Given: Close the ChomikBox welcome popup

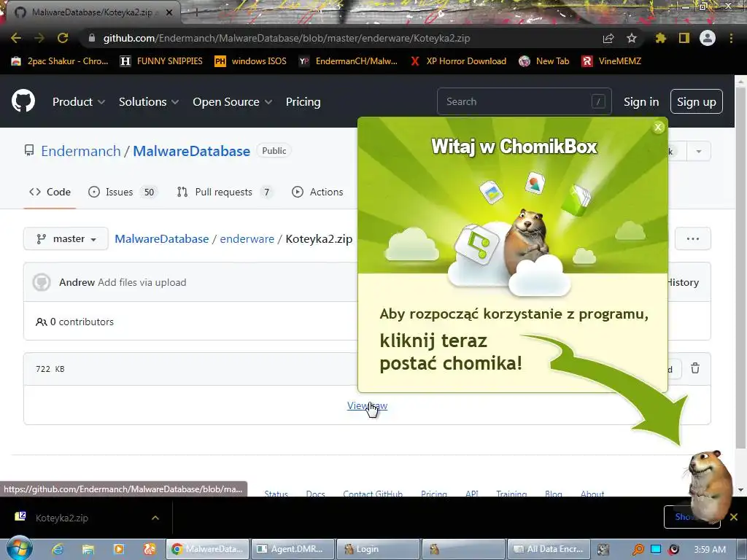Looking at the screenshot, I should coord(658,127).
